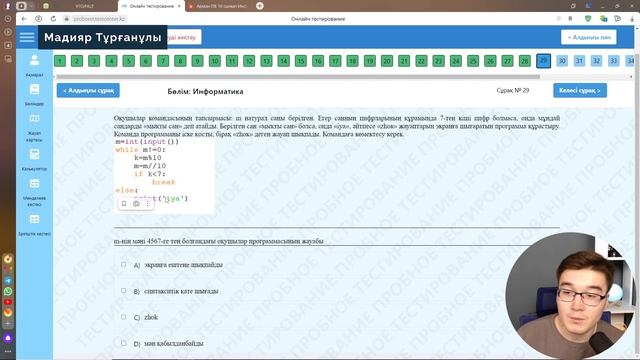The width and height of the screenshot is (640, 360).
Task: Jump to question number 25
Action: point(473,61)
